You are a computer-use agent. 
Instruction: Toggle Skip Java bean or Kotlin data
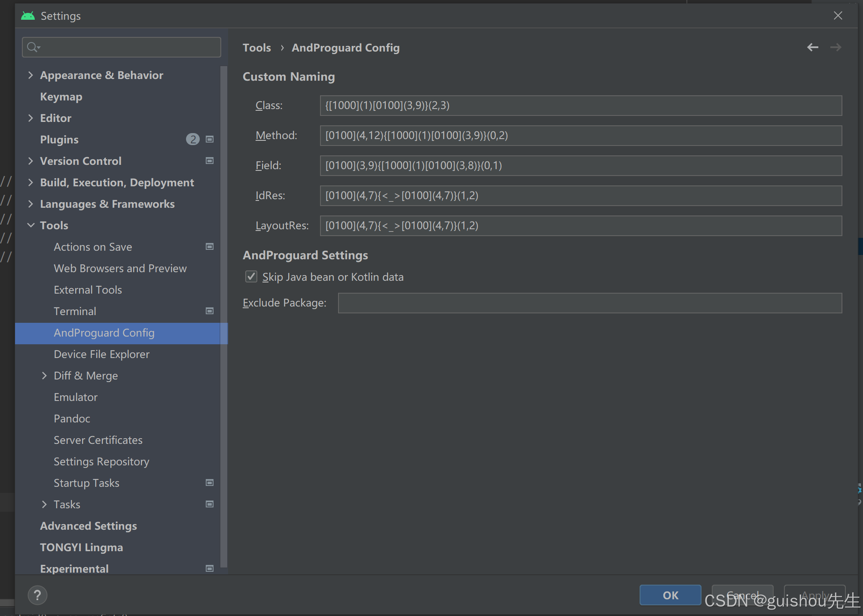pyautogui.click(x=251, y=276)
